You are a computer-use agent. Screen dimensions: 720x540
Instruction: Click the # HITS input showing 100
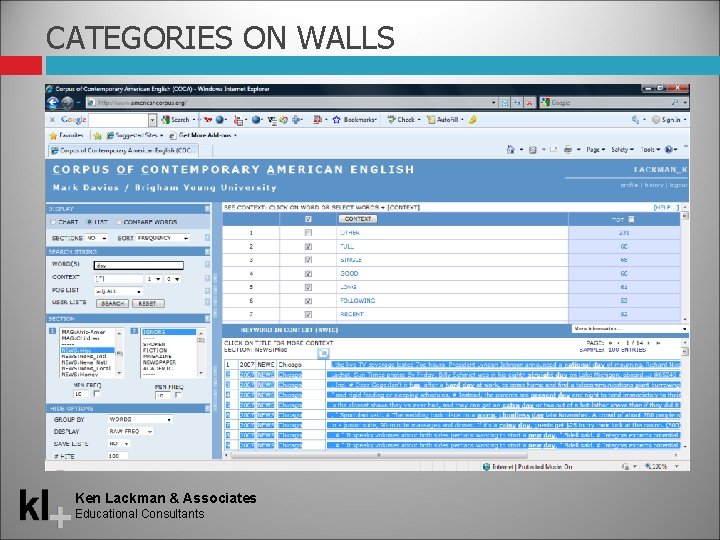118,456
